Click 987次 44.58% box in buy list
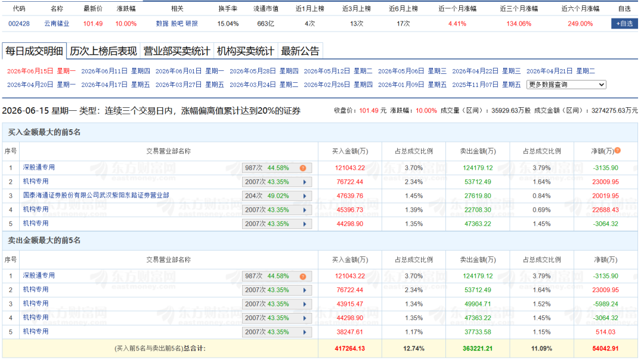 (x=277, y=168)
